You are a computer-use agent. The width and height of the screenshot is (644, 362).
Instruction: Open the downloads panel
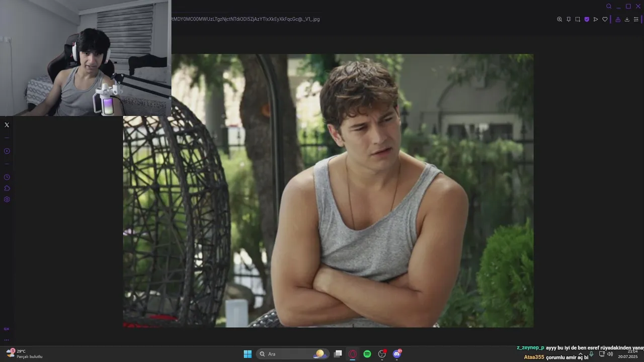coord(627,20)
